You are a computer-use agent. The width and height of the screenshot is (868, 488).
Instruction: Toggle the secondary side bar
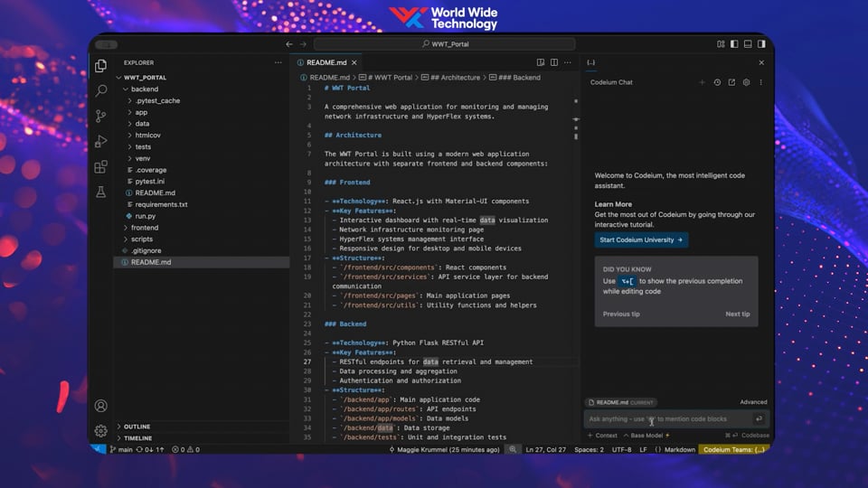(x=761, y=43)
